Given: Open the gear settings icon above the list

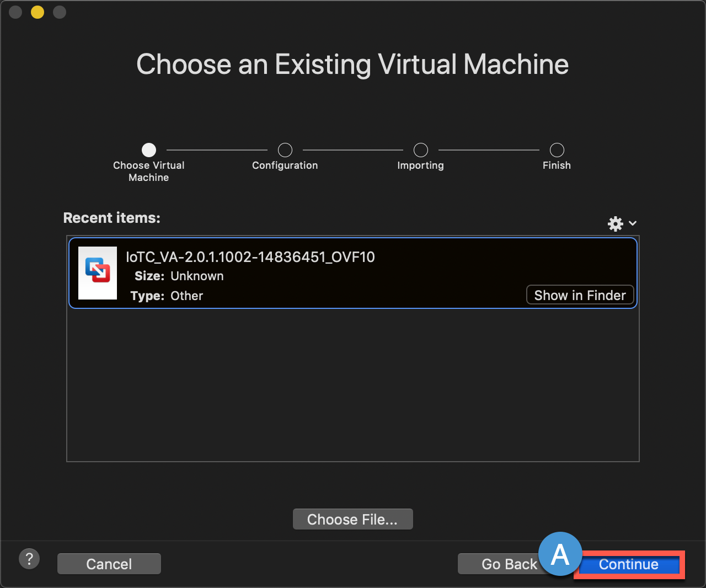Looking at the screenshot, I should click(615, 223).
